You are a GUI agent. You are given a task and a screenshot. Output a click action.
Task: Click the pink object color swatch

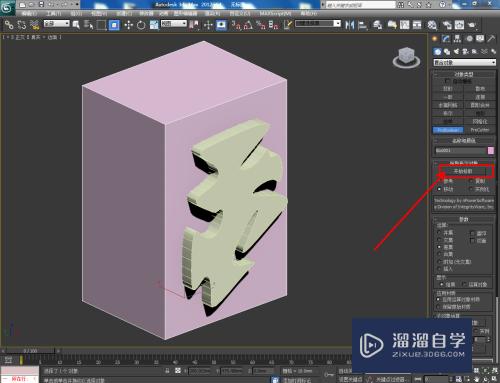[x=491, y=151]
